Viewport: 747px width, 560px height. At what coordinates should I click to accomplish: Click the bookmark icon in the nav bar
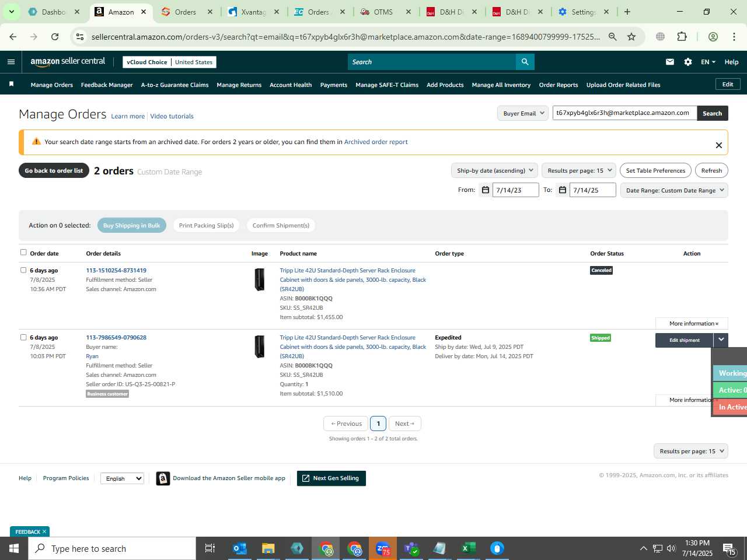click(x=11, y=85)
